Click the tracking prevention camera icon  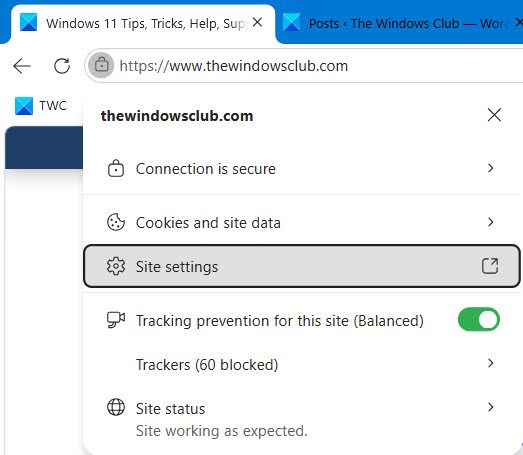(116, 320)
